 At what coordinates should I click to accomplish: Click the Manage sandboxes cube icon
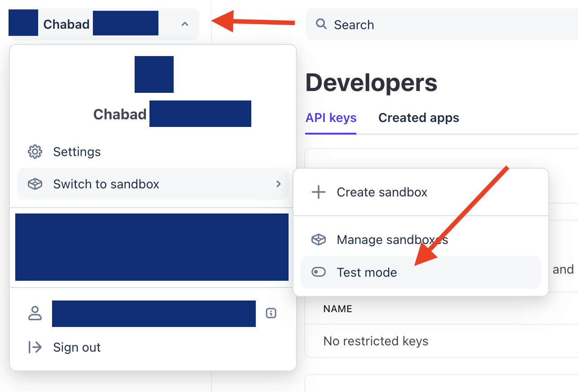click(x=319, y=240)
